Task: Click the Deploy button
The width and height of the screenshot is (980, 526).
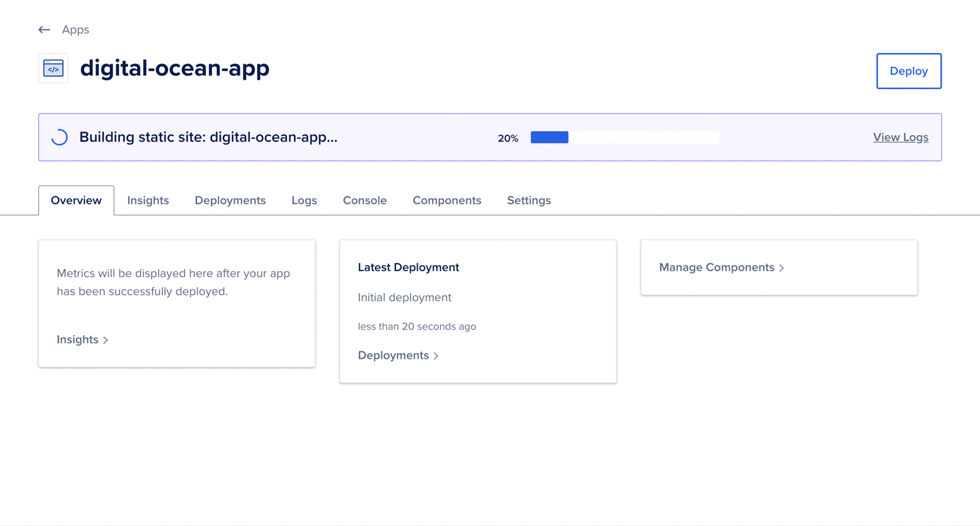Action: coord(908,71)
